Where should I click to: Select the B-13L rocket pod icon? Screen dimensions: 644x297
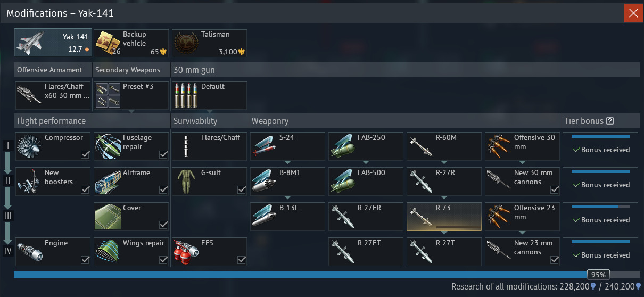coord(265,217)
